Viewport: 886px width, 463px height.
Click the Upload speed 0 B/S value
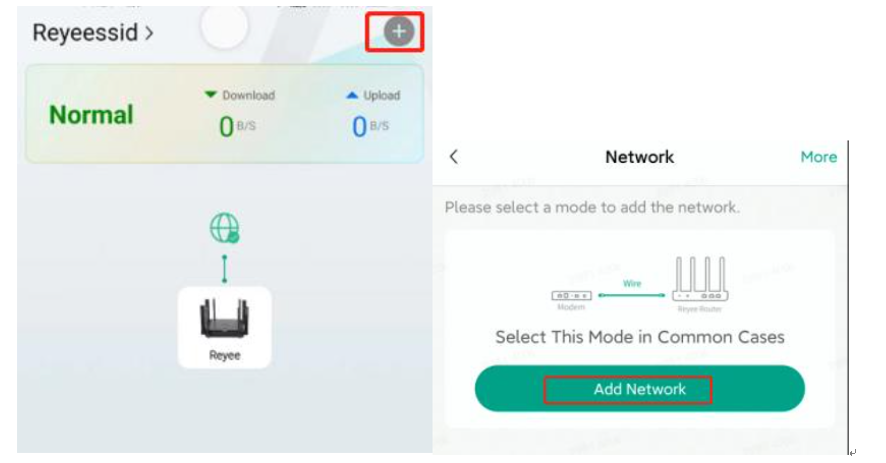[x=370, y=126]
